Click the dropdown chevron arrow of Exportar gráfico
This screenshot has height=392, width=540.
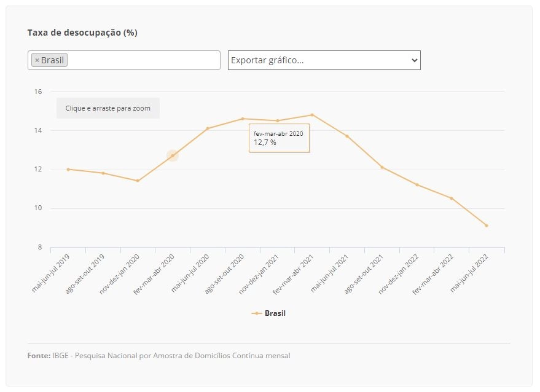(414, 60)
